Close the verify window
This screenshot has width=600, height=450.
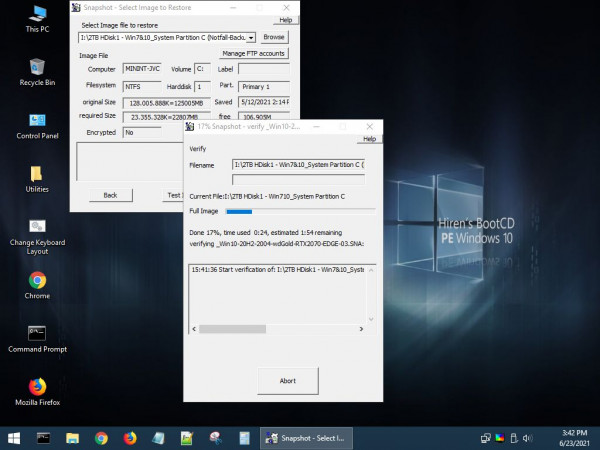pyautogui.click(x=369, y=126)
